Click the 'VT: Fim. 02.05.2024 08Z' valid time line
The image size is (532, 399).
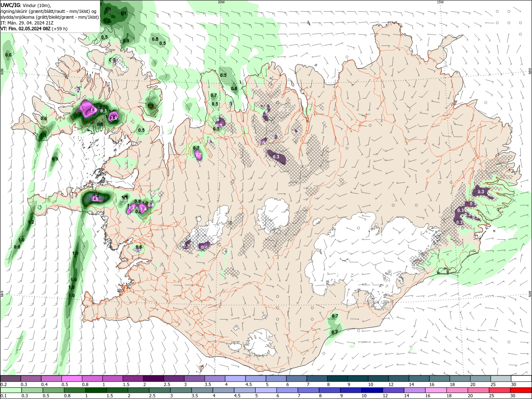26,29
